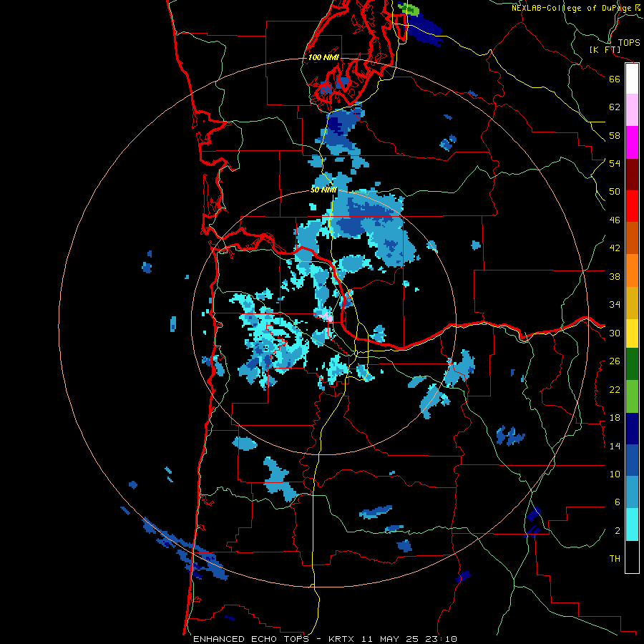Click the '50' legend value

[x=615, y=191]
